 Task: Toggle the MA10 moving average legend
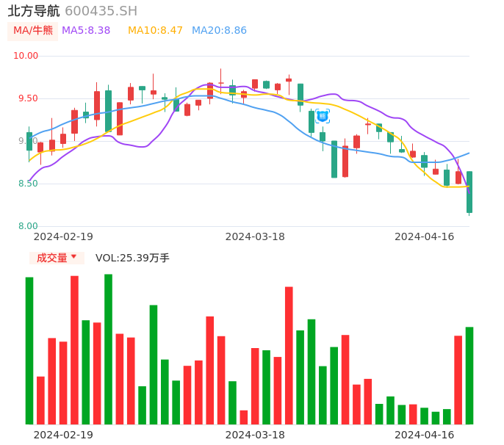(x=155, y=31)
